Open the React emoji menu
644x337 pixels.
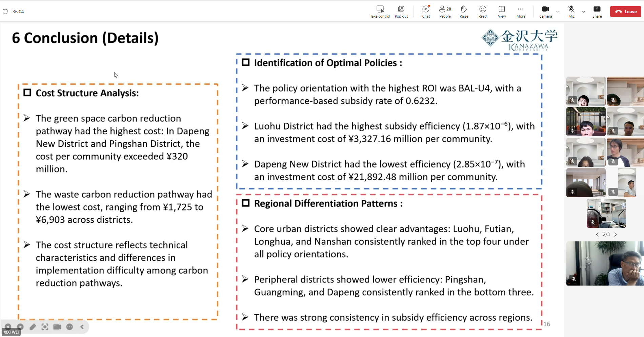(x=483, y=12)
